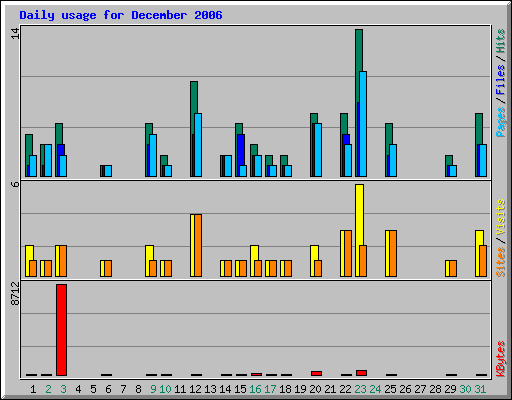The height and width of the screenshot is (400, 512).
Task: Click the 'Hits' legend label
Action: [501, 41]
